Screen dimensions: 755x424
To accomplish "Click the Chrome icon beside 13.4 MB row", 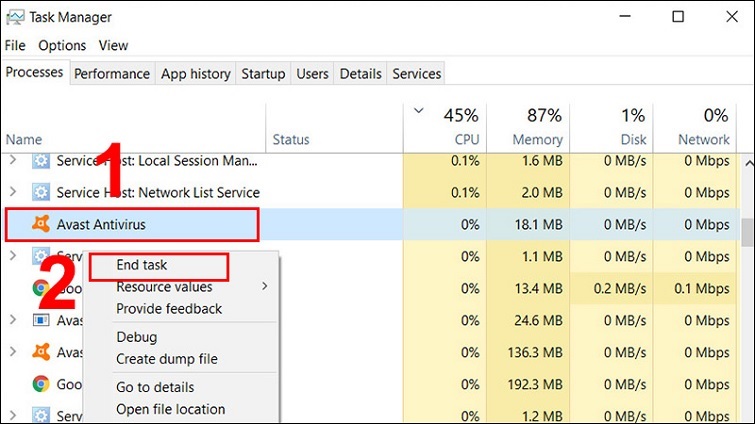I will tap(41, 289).
